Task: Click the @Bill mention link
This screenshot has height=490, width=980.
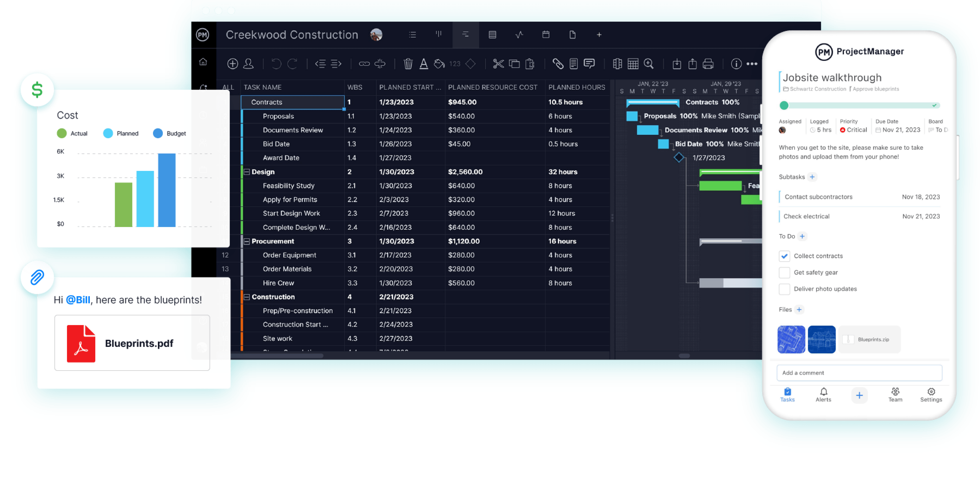Action: click(x=78, y=300)
